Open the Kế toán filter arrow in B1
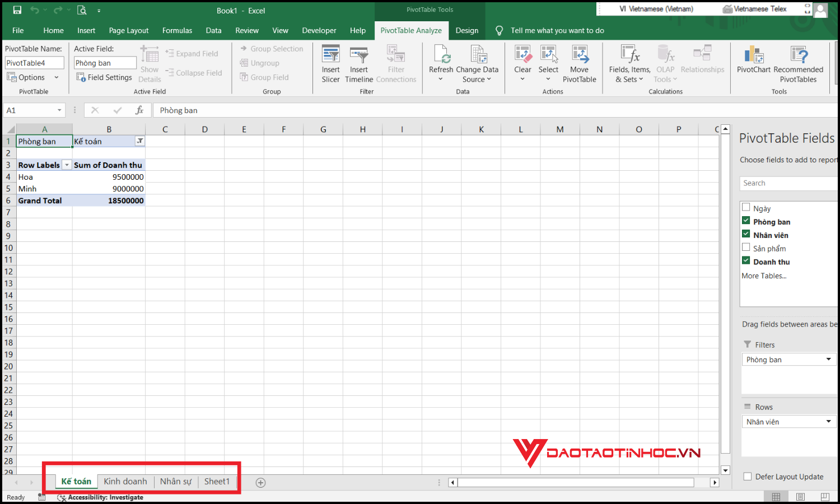Viewport: 840px width, 504px height. 139,141
